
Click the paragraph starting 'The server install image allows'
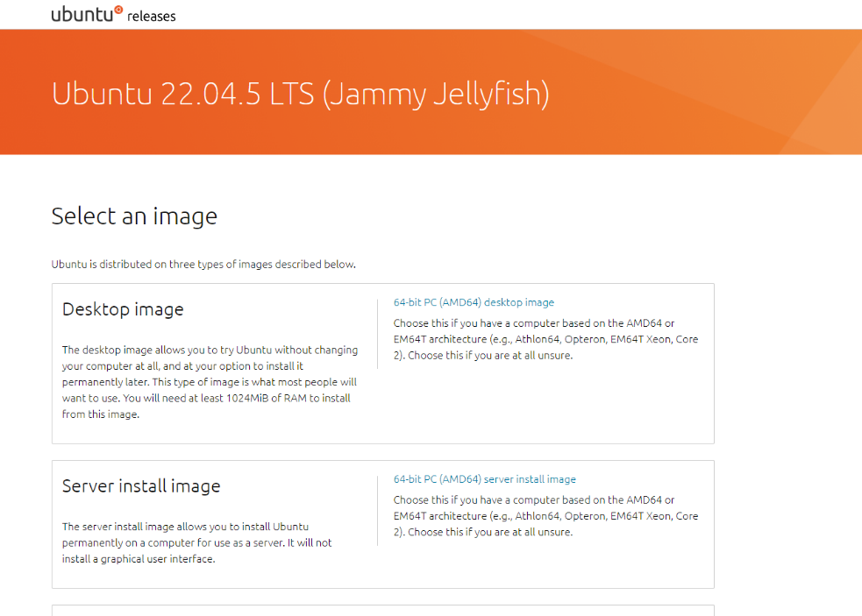(x=196, y=543)
